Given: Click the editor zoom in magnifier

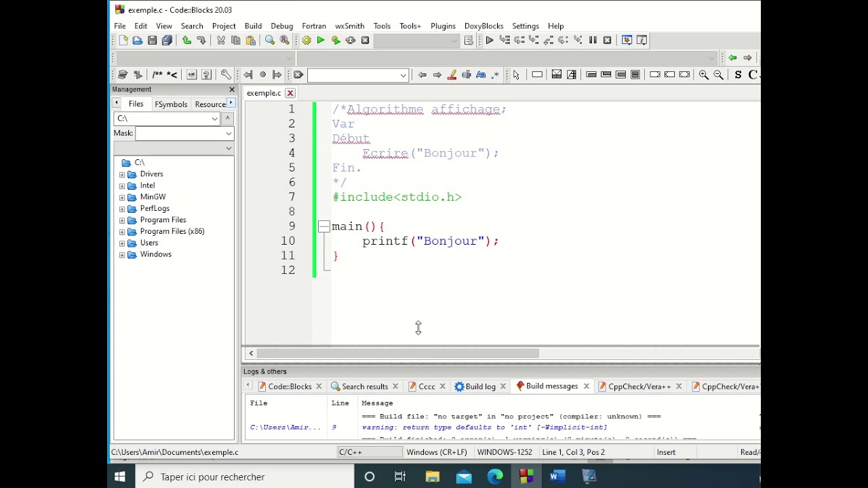Looking at the screenshot, I should point(704,75).
